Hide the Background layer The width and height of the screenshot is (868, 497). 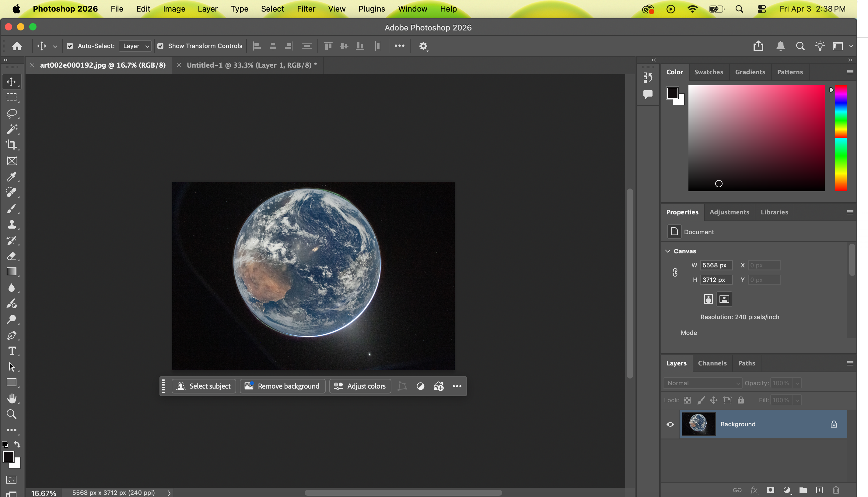(670, 424)
